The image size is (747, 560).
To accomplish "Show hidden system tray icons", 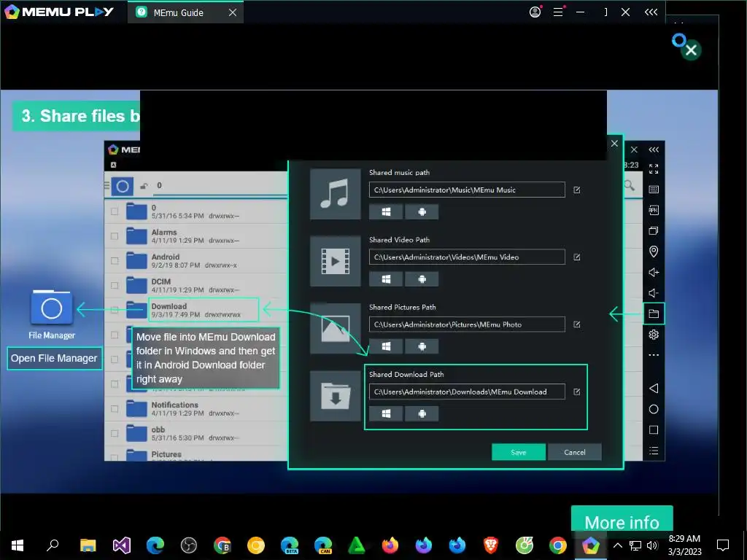I will click(x=617, y=545).
